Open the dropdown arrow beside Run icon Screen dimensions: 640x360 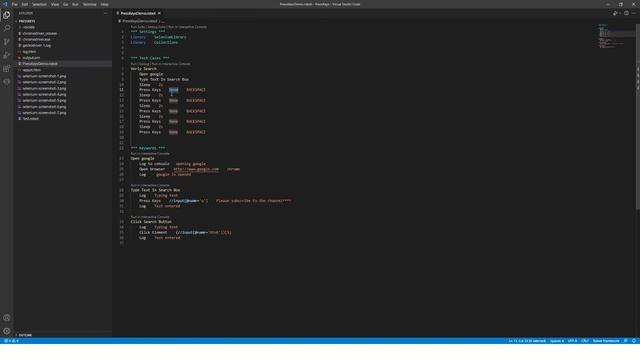(619, 13)
